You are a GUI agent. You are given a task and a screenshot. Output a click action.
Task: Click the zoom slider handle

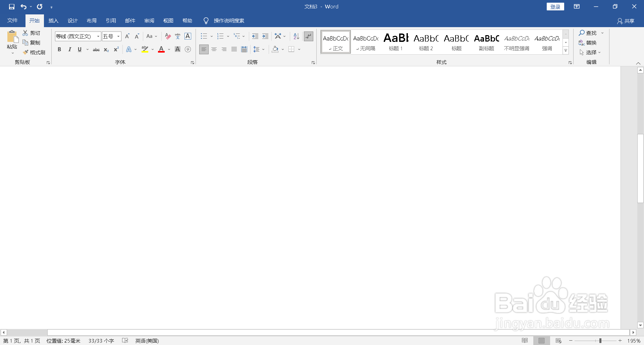point(600,341)
